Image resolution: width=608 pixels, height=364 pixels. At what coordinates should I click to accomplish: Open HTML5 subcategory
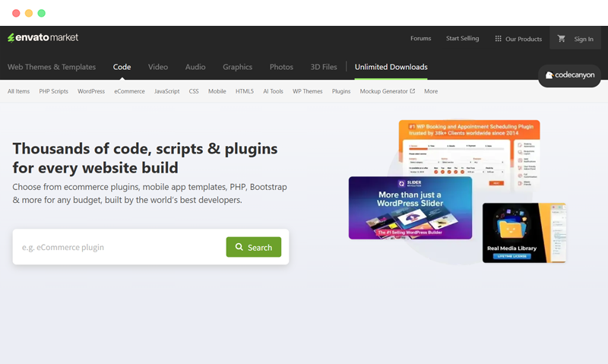coord(244,91)
